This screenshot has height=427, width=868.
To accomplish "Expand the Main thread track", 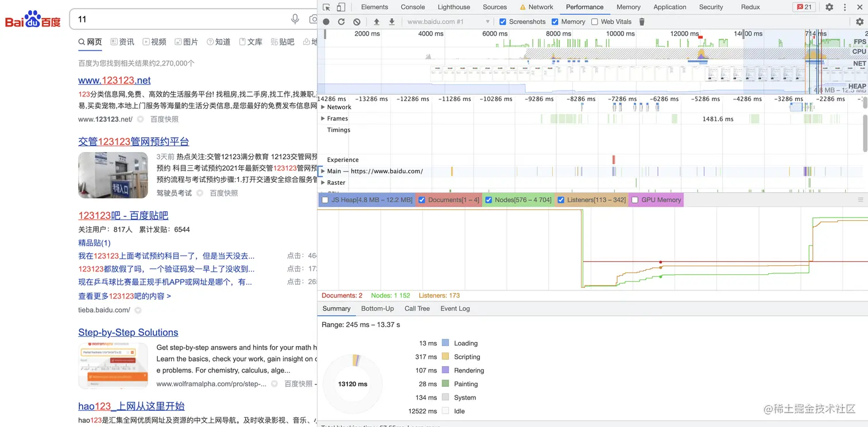I will [x=323, y=171].
